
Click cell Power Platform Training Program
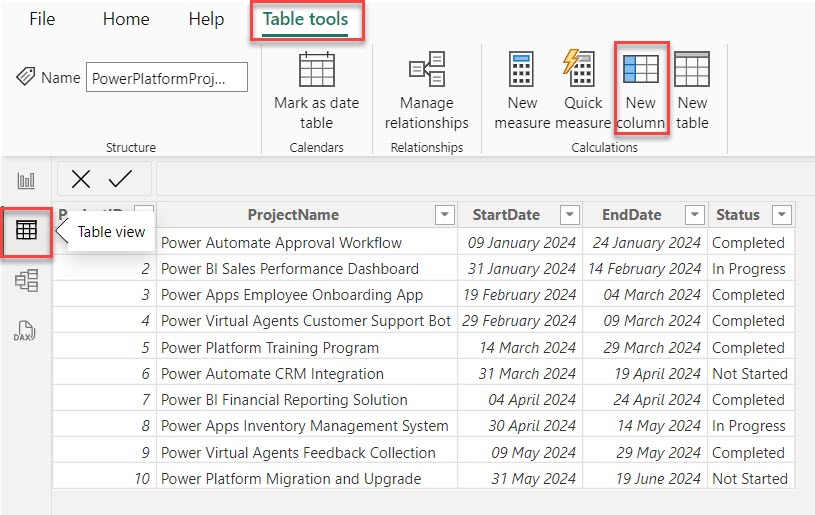[x=307, y=347]
